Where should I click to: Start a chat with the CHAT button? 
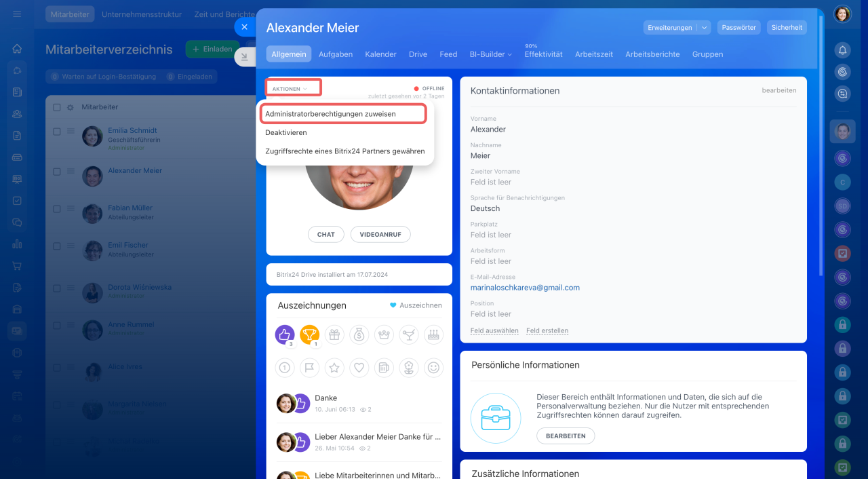point(326,234)
